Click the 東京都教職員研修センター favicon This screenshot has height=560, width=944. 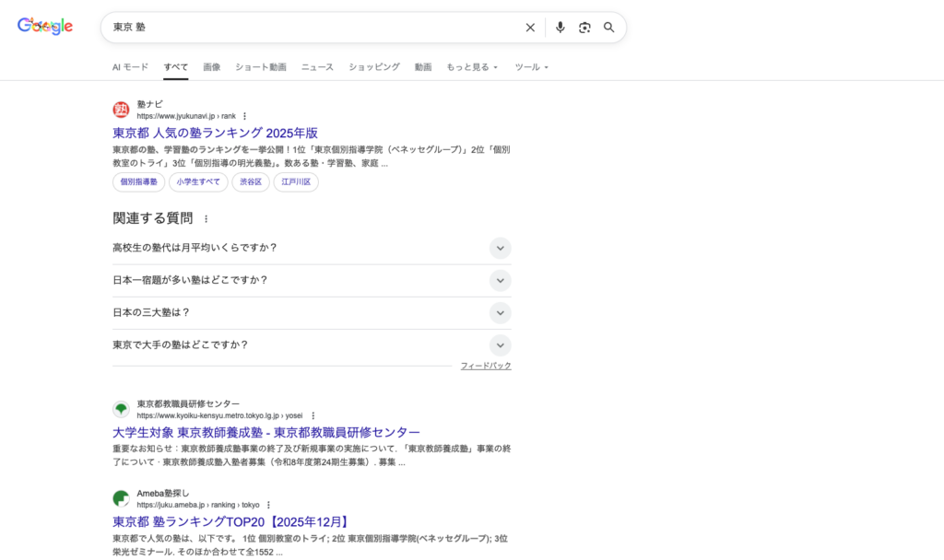tap(120, 409)
